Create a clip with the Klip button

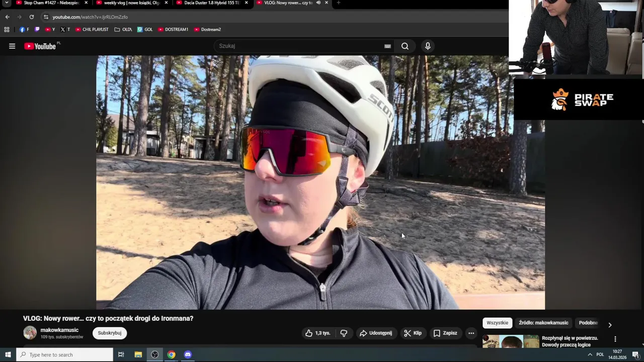413,333
